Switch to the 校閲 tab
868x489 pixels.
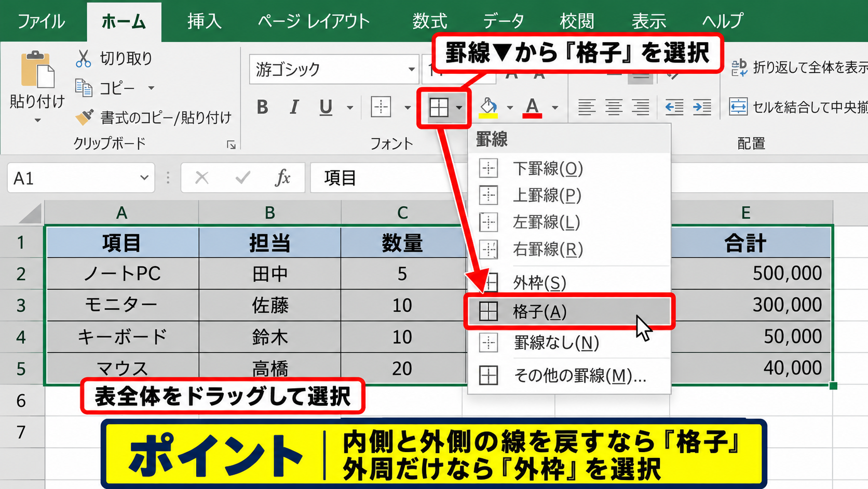pyautogui.click(x=577, y=21)
